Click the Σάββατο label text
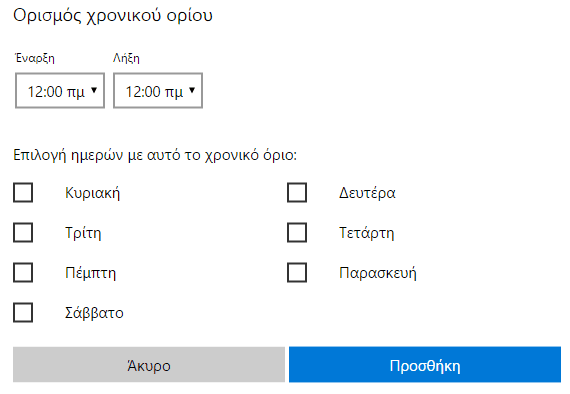Image resolution: width=570 pixels, height=394 pixels. pos(94,313)
